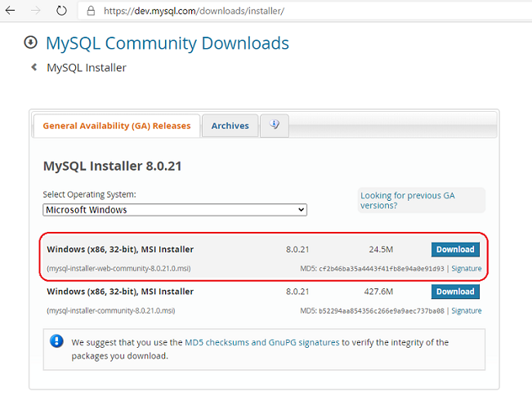Open the info icon tab next to Archives
Viewport: 532px width, 401px height.
[x=275, y=125]
